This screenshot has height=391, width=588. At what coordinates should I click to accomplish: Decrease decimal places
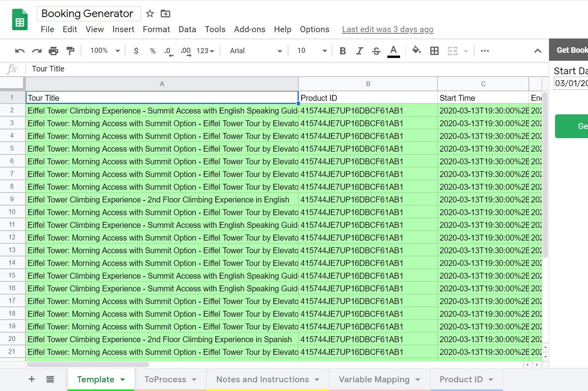[169, 51]
